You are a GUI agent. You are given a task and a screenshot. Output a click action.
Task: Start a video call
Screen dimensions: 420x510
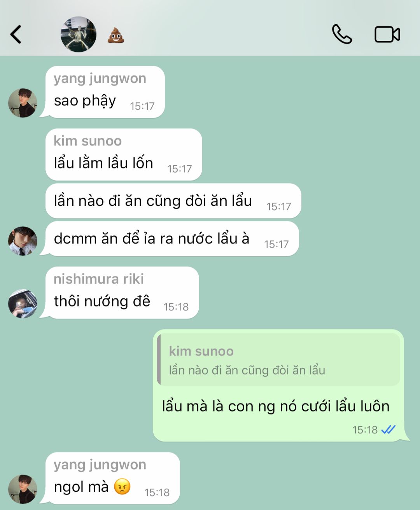[387, 34]
